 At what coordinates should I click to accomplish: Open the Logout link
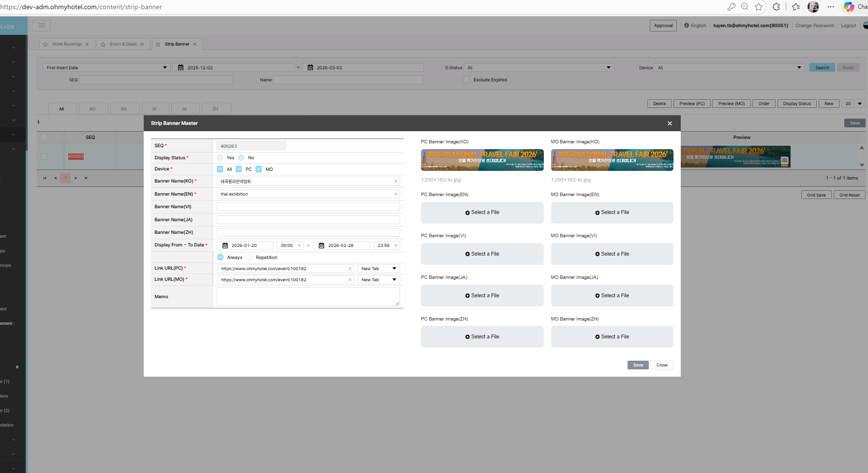click(x=848, y=26)
